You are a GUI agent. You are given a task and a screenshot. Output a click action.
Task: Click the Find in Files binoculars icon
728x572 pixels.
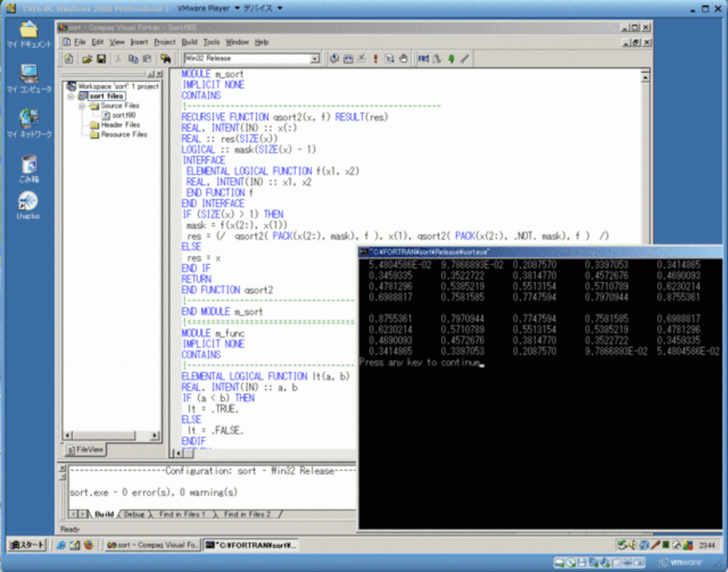pos(165,58)
